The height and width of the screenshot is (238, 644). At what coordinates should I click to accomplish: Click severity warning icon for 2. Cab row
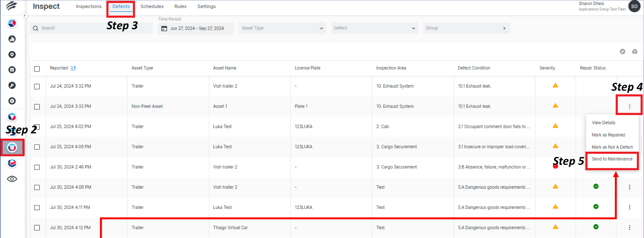pos(555,126)
